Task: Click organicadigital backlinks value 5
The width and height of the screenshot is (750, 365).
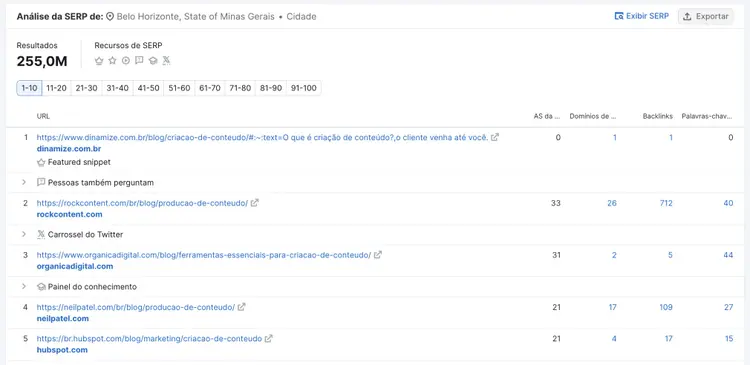Action: 670,255
